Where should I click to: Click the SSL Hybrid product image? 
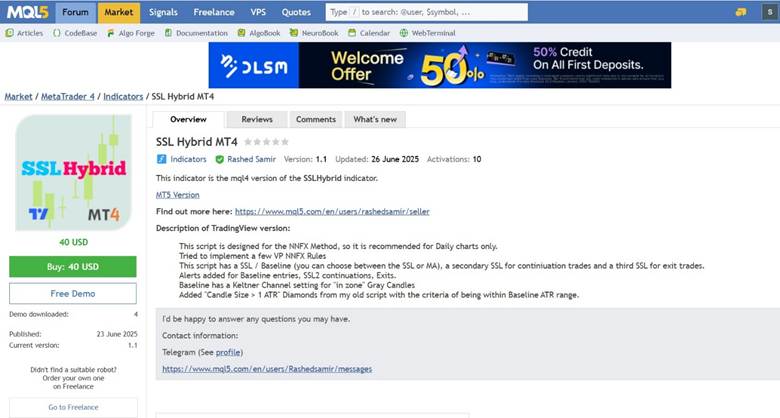click(74, 173)
